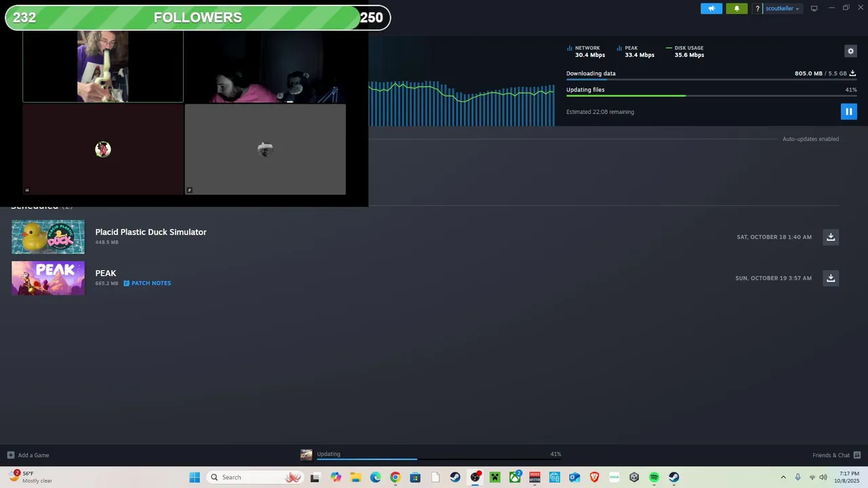
Task: Open Spotify from the taskbar
Action: 654,477
